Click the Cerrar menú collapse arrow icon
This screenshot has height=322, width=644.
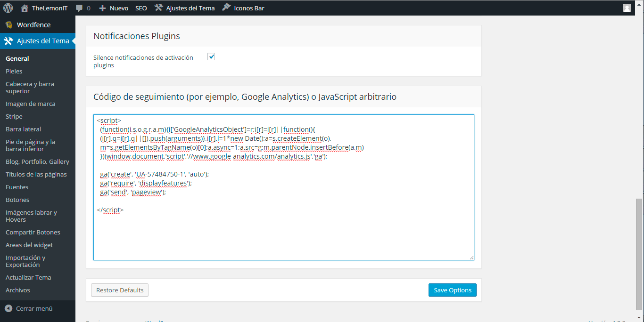tap(8, 308)
